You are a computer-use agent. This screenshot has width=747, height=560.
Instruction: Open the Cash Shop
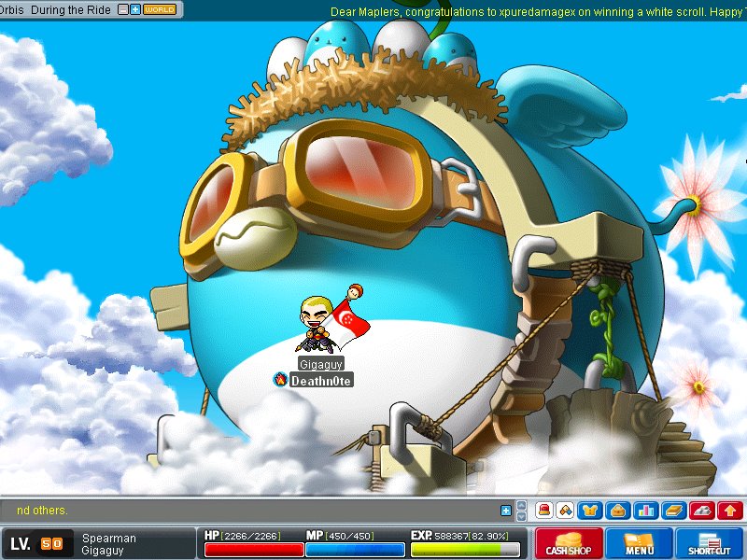click(x=569, y=543)
